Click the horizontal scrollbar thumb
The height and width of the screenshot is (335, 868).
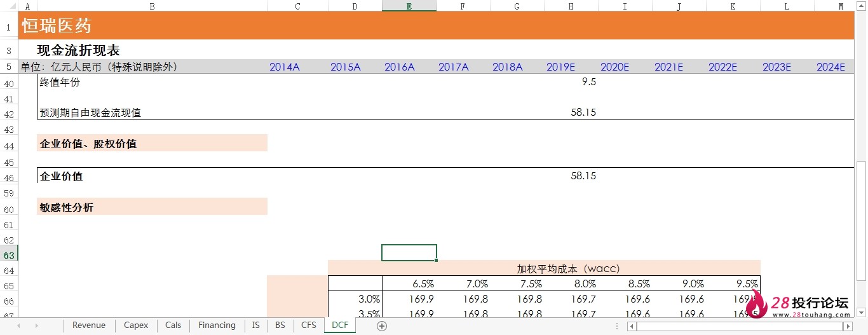pos(739,326)
